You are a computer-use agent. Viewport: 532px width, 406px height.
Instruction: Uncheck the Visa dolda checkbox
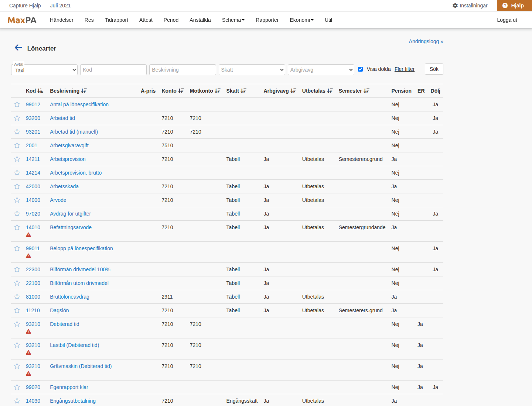[361, 69]
